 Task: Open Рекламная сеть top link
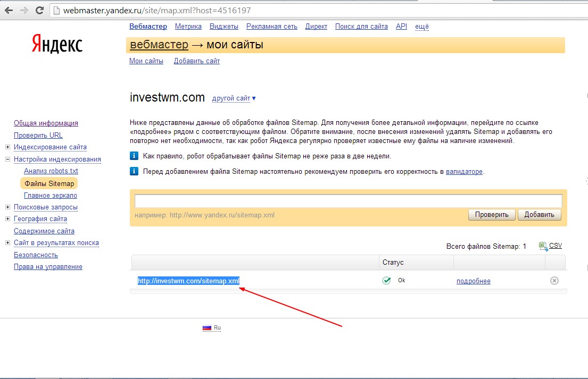272,27
